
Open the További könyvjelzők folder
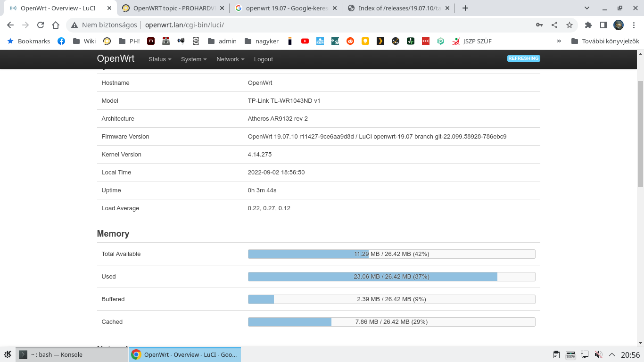(x=605, y=41)
